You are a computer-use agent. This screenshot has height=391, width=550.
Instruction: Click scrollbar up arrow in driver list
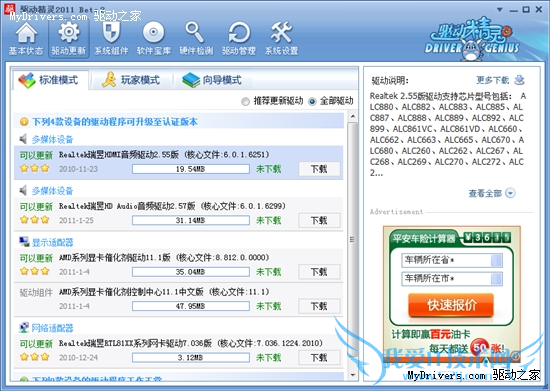[x=353, y=116]
